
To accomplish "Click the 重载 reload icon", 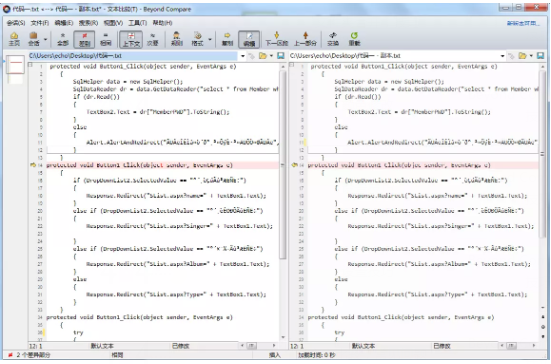I will pos(354,39).
